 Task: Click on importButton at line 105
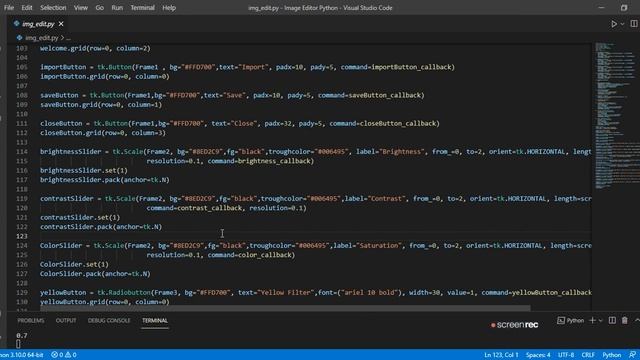tap(63, 67)
